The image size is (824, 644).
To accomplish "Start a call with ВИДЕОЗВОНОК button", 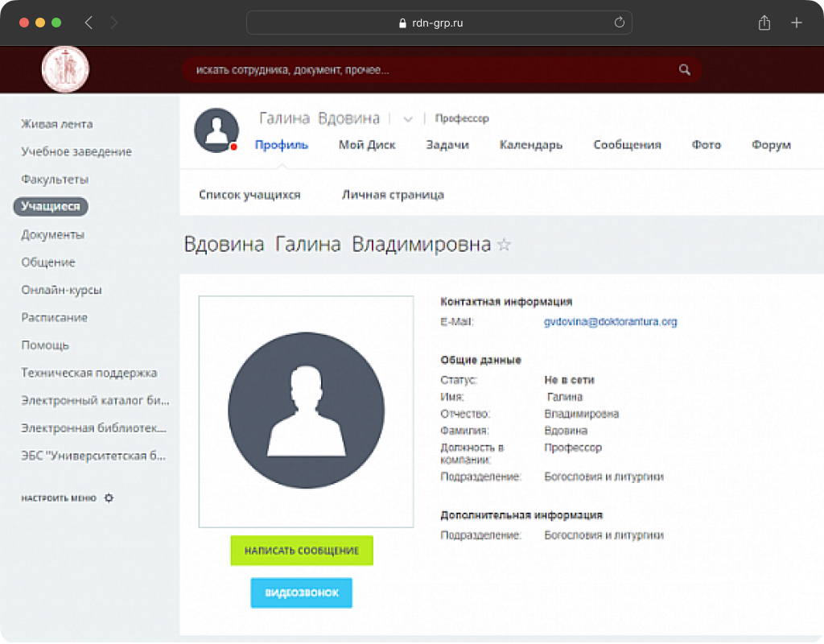I will pyautogui.click(x=302, y=593).
